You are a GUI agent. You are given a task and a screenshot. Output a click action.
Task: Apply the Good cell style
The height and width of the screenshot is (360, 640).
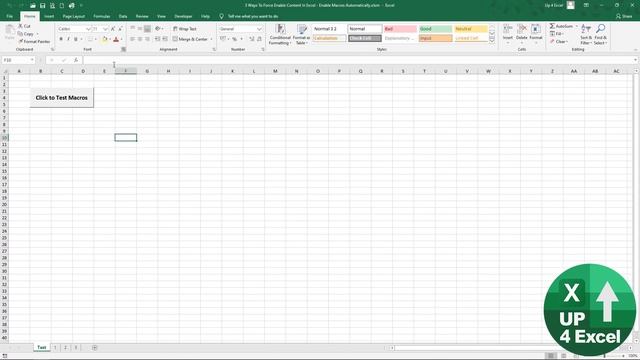[x=436, y=29]
